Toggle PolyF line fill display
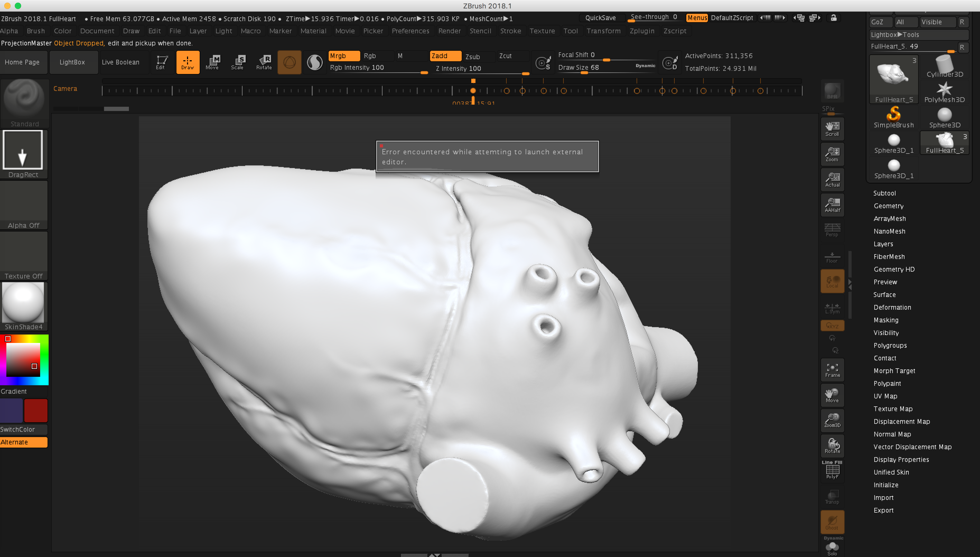Screen dimensions: 980x557 [x=832, y=471]
